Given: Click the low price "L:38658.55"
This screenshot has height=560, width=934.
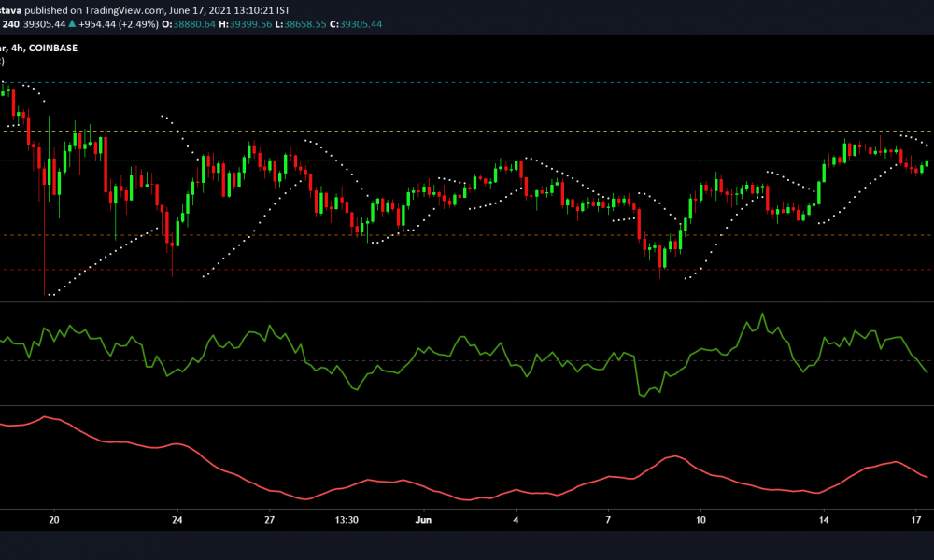Looking at the screenshot, I should pos(301,24).
